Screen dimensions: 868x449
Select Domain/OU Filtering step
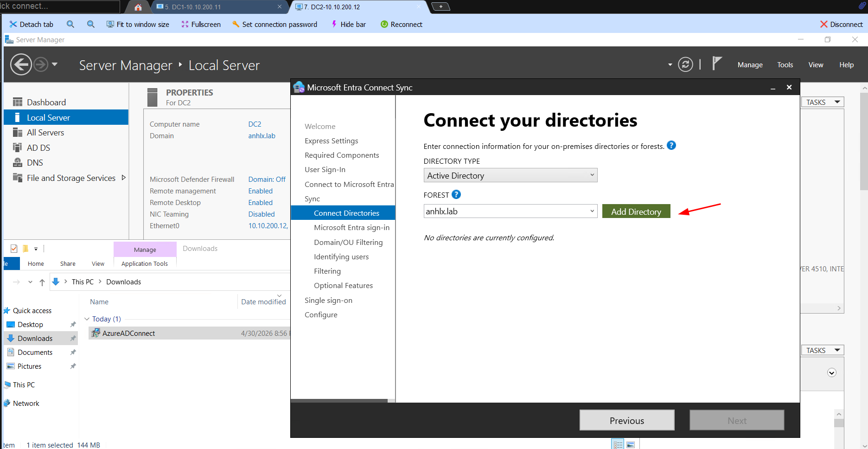(348, 242)
